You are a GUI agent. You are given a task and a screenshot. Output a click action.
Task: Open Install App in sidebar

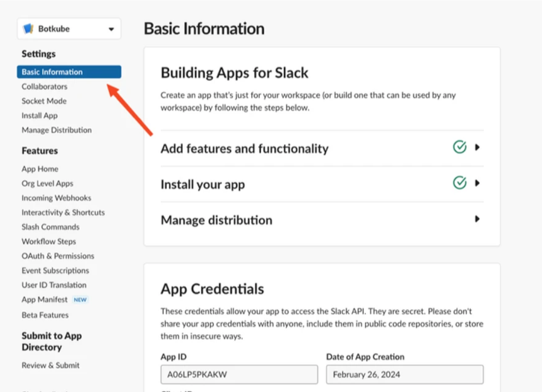[x=39, y=115]
